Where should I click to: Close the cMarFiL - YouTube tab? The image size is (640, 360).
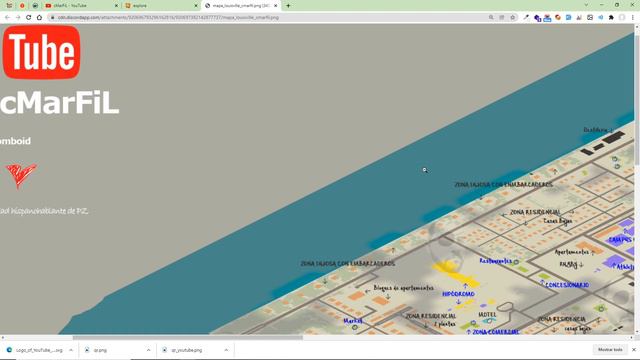point(116,6)
